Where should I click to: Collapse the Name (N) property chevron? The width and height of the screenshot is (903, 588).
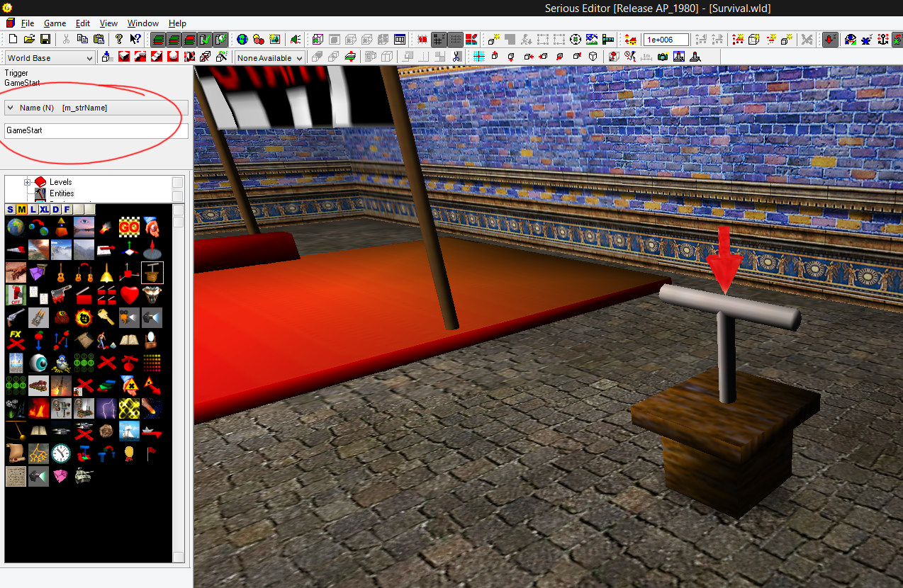11,108
